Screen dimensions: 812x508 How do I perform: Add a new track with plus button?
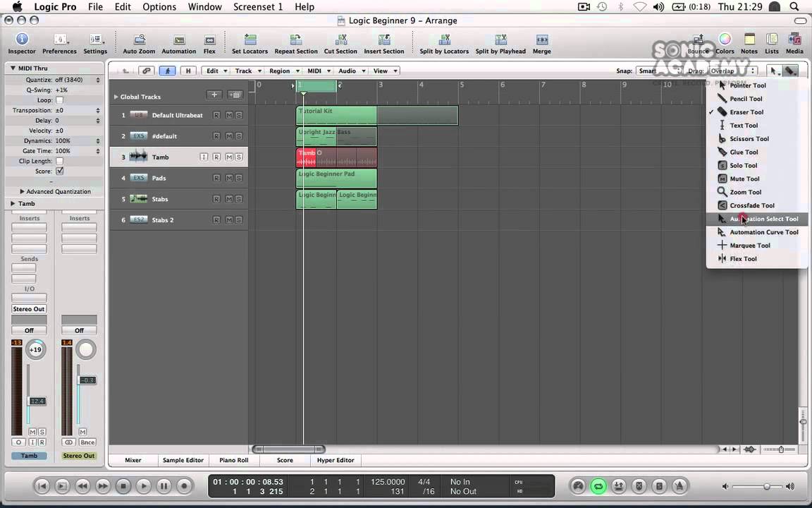pyautogui.click(x=214, y=95)
